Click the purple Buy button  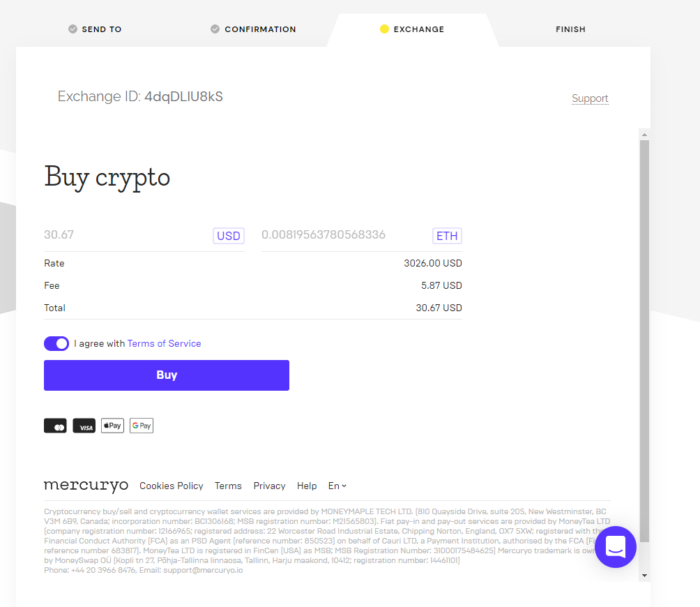pos(167,375)
